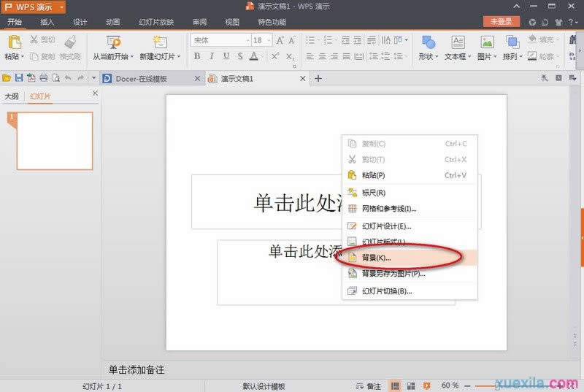
Task: Click the 未登录 login button
Action: click(501, 22)
